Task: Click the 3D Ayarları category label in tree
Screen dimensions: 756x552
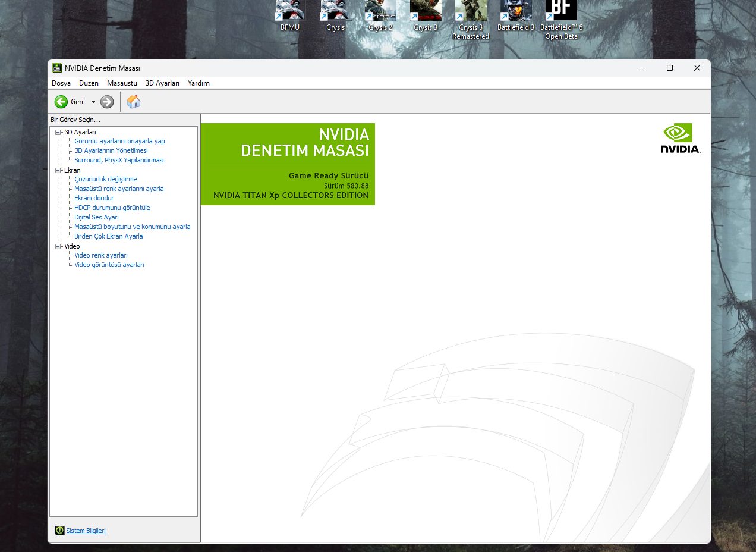Action: point(80,132)
